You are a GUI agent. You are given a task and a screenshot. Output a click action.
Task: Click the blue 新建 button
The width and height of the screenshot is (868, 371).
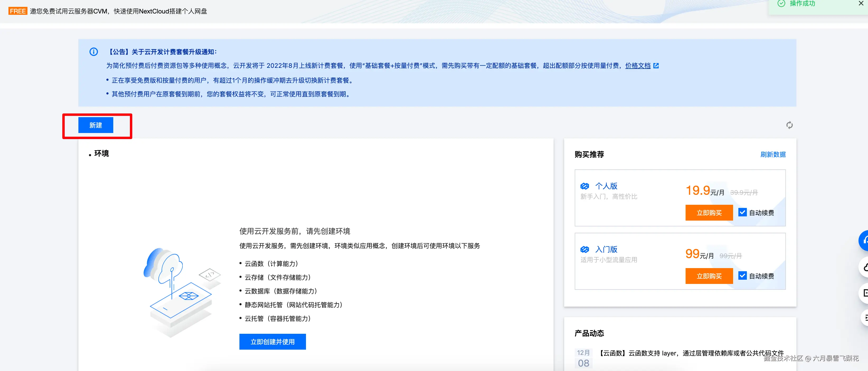(96, 125)
